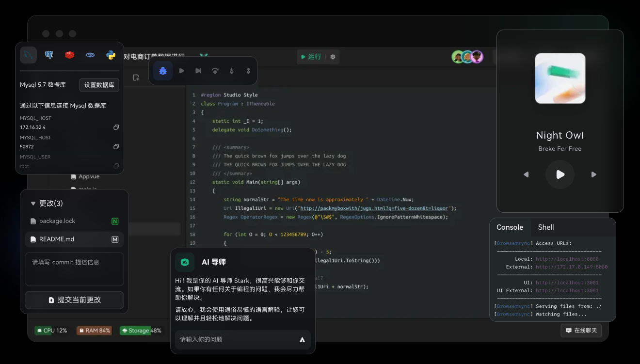Screen dimensions: 640x364
Task: Copy the root user value
Action: [x=116, y=166]
